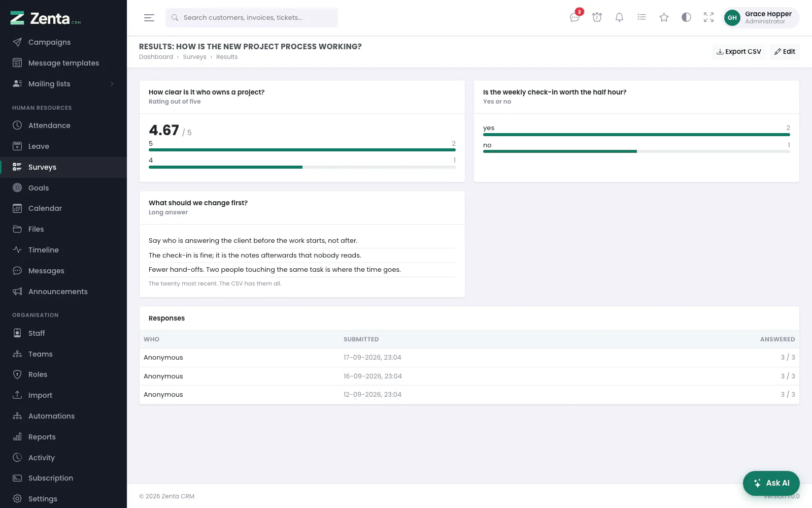Open Messages in the sidebar
This screenshot has width=812, height=508.
(x=63, y=271)
